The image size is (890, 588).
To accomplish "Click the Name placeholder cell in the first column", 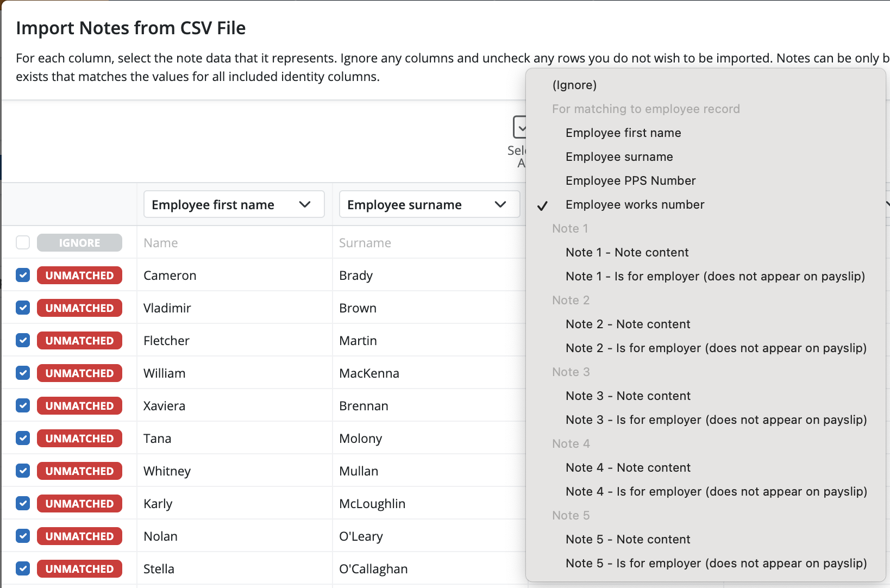I will pos(160,242).
